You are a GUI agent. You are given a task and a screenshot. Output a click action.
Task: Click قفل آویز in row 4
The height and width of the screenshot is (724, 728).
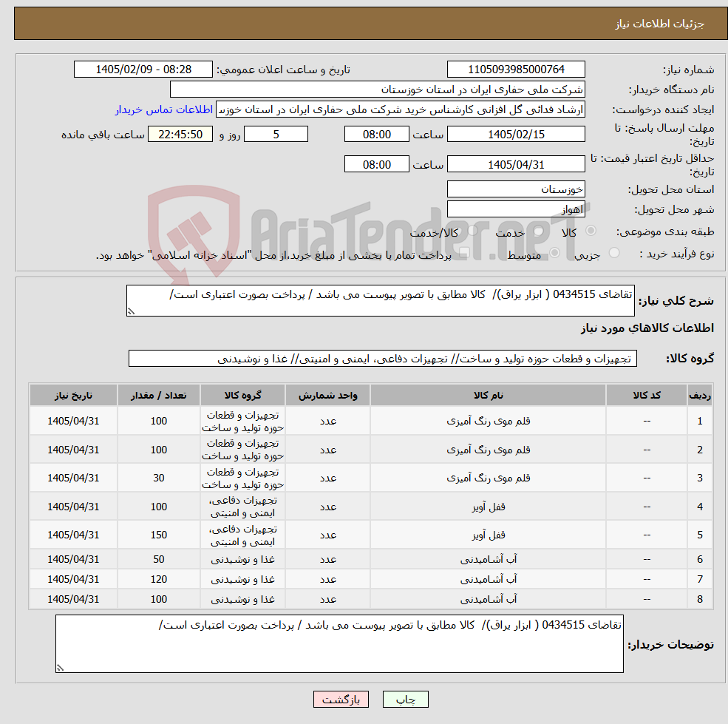(x=488, y=507)
